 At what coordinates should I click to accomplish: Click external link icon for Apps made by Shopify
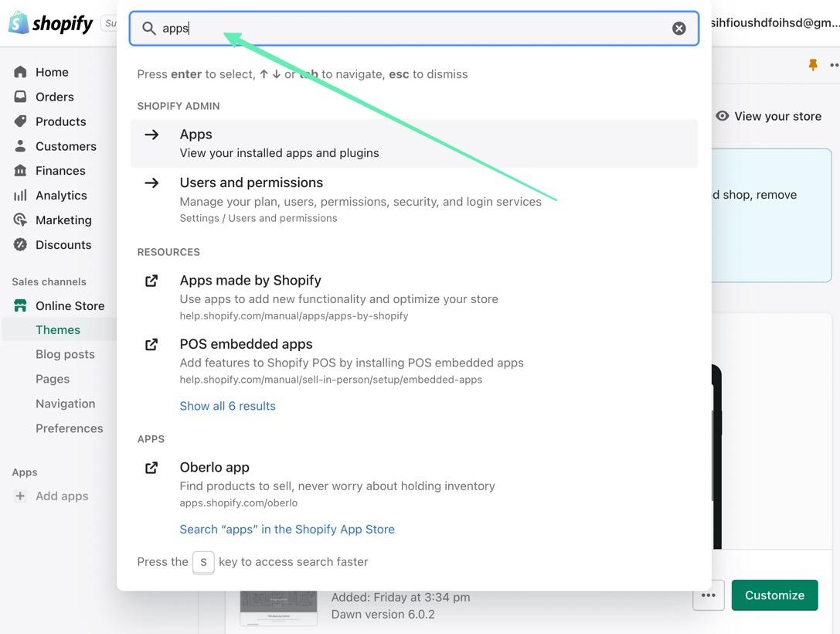coord(151,281)
